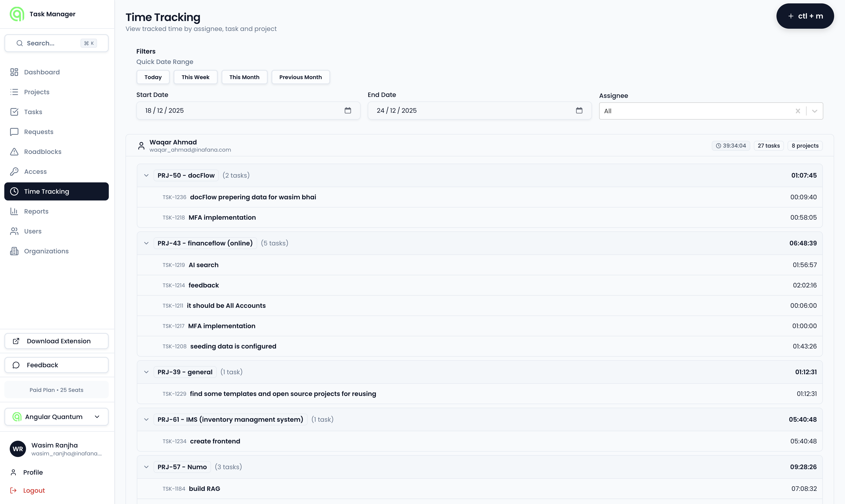Select the Access key icon
845x504 pixels.
pos(14,171)
